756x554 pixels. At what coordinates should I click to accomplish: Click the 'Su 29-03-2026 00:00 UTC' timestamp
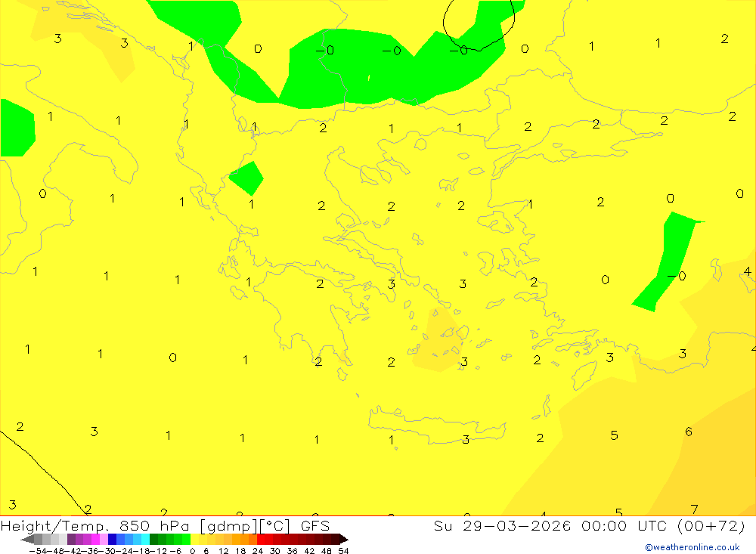coord(550,525)
